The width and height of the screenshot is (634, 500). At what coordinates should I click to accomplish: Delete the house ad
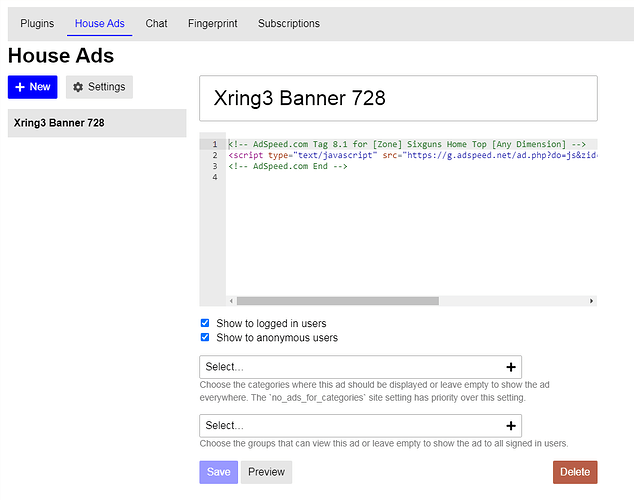575,472
